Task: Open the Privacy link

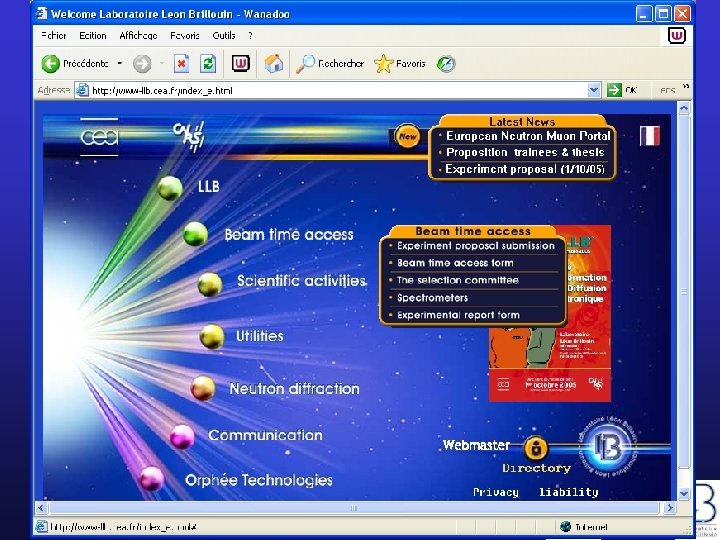Action: (x=495, y=492)
